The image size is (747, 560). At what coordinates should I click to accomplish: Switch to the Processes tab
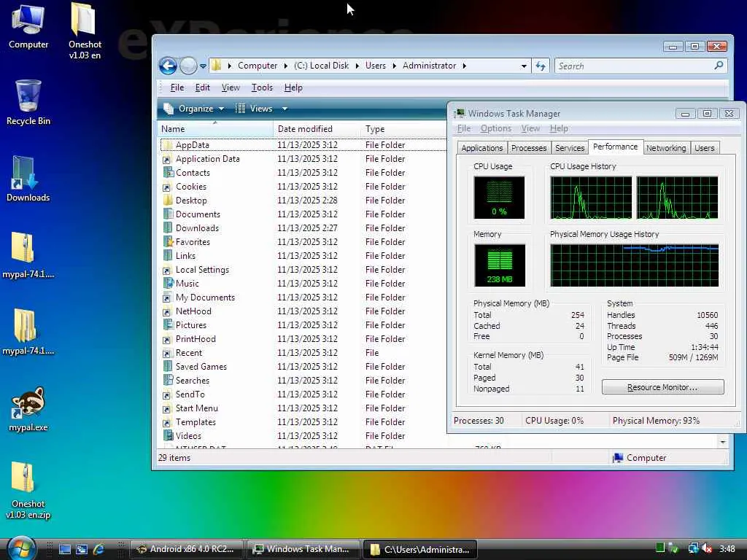[529, 148]
